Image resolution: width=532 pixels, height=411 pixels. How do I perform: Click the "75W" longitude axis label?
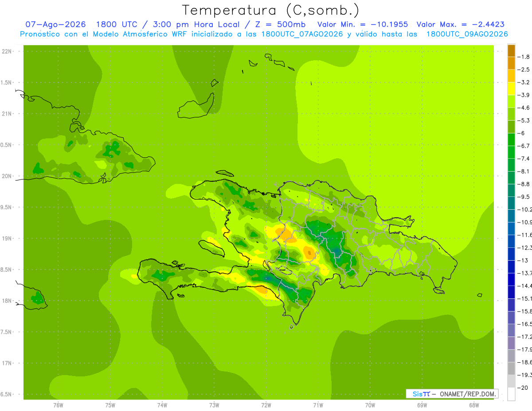click(110, 405)
